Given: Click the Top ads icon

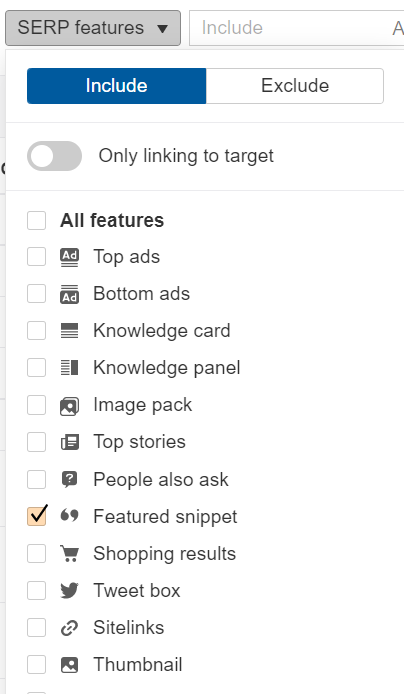Looking at the screenshot, I should [x=69, y=257].
